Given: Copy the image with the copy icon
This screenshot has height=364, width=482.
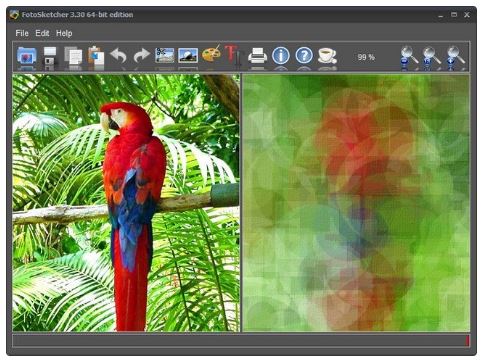Looking at the screenshot, I should [73, 56].
